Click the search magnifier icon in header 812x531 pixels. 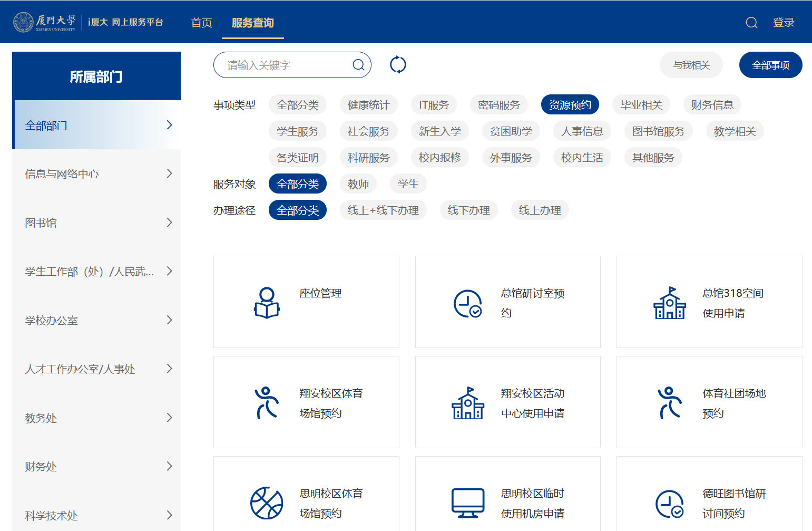pyautogui.click(x=751, y=23)
